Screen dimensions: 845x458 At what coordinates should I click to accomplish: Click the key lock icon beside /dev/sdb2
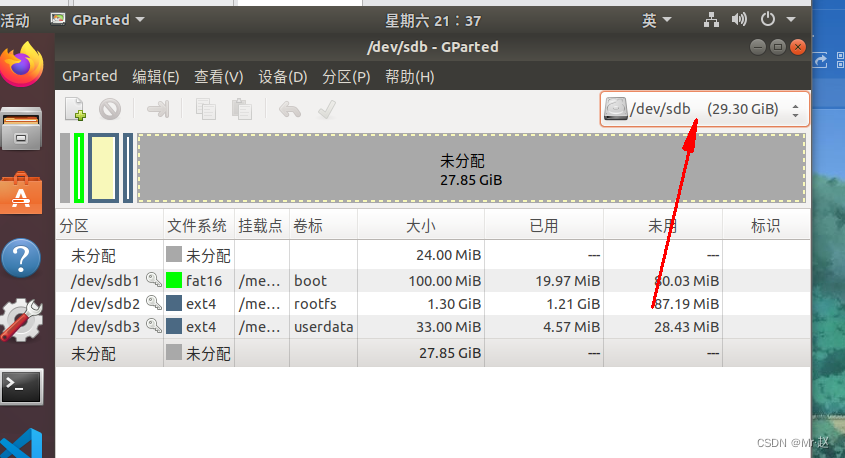point(154,303)
